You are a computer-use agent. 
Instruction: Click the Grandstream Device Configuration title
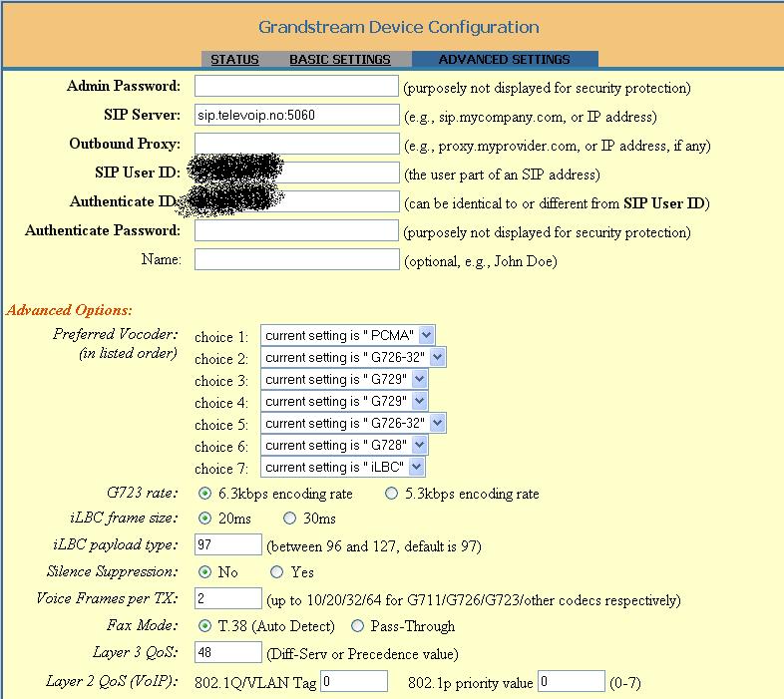(x=399, y=27)
